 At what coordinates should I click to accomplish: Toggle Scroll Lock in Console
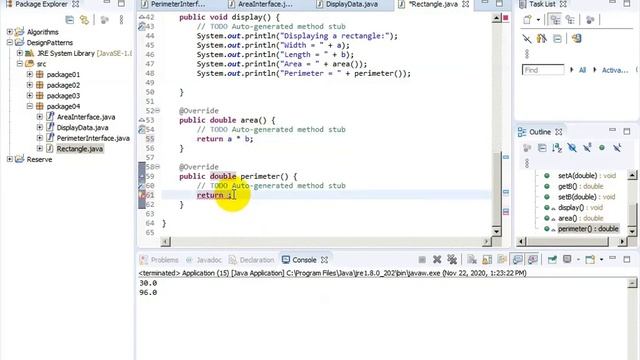click(x=487, y=260)
